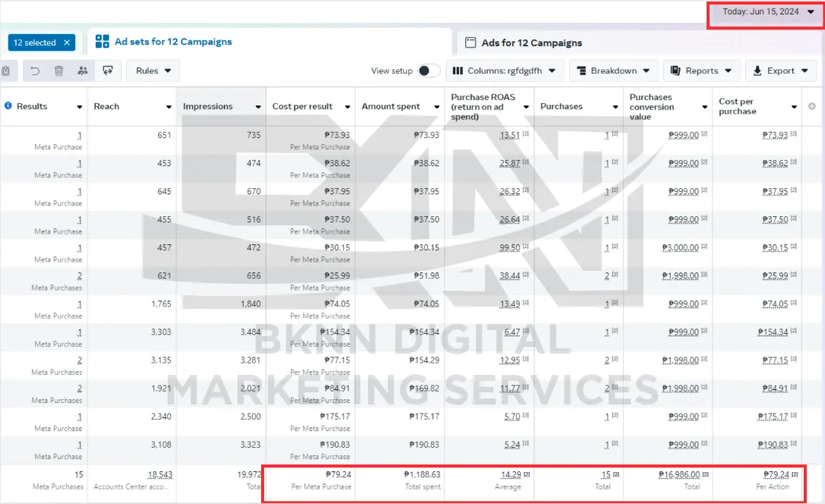Expand the Purchases conversion value column arrow
825x504 pixels.
(705, 107)
